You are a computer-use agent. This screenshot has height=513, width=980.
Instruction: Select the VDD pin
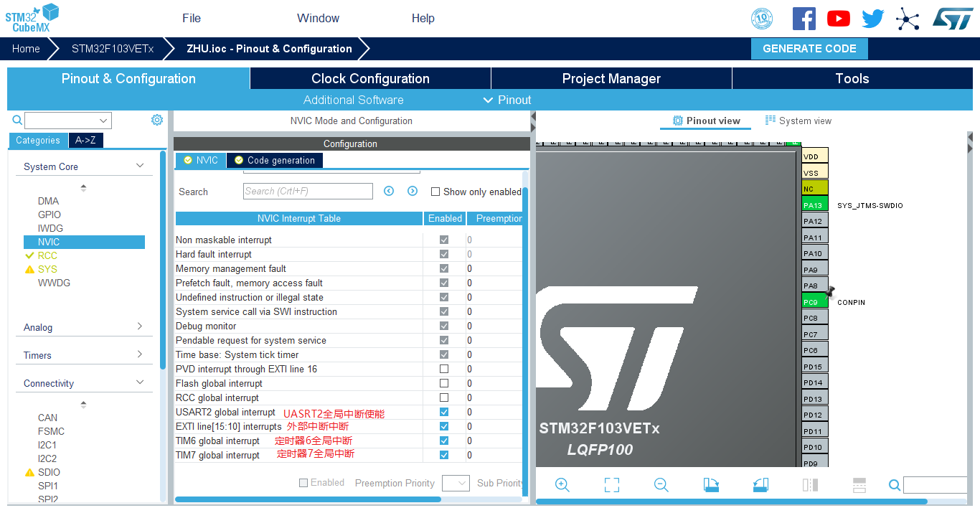(x=815, y=156)
